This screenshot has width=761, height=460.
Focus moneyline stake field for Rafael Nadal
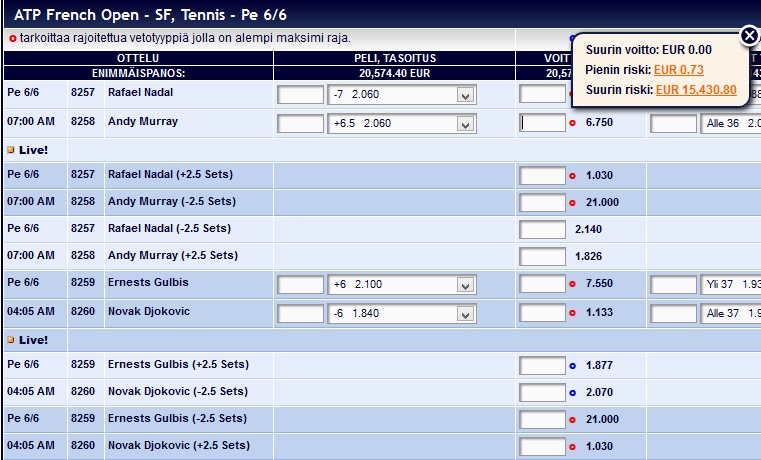tap(542, 94)
